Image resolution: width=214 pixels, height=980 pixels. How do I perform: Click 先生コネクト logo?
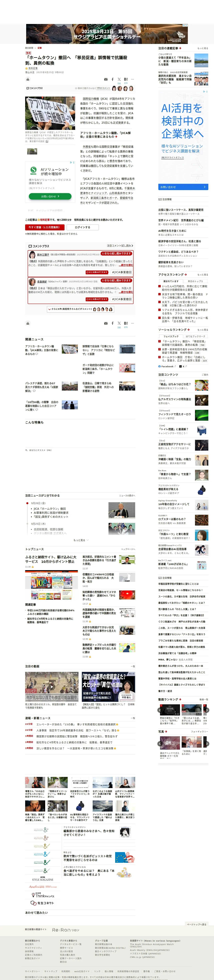click(43, 903)
